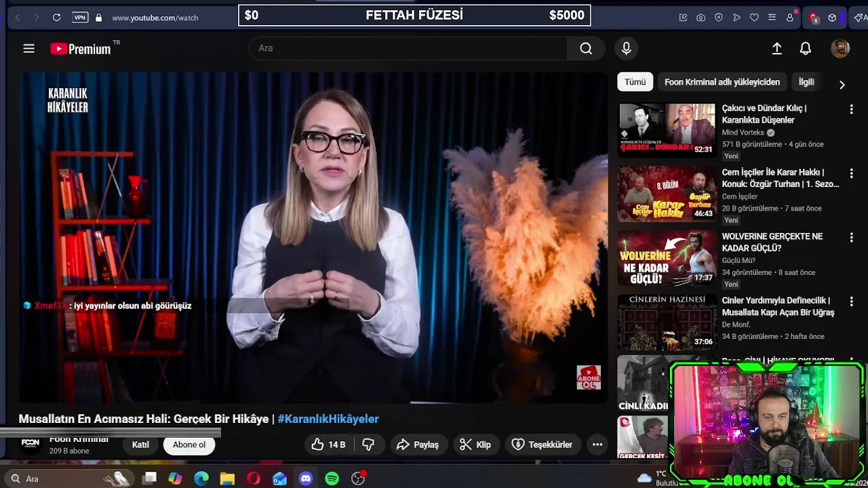Click the Katıl join button

tap(140, 445)
